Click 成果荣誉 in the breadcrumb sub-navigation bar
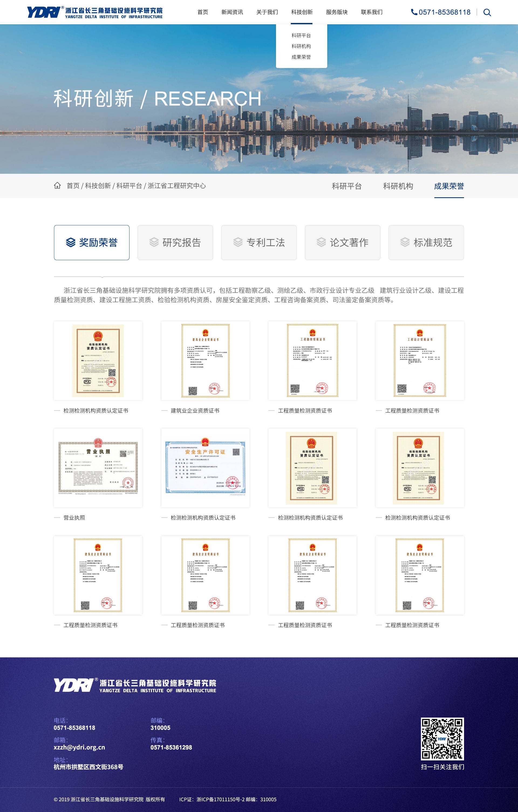Image resolution: width=518 pixels, height=812 pixels. click(x=449, y=186)
